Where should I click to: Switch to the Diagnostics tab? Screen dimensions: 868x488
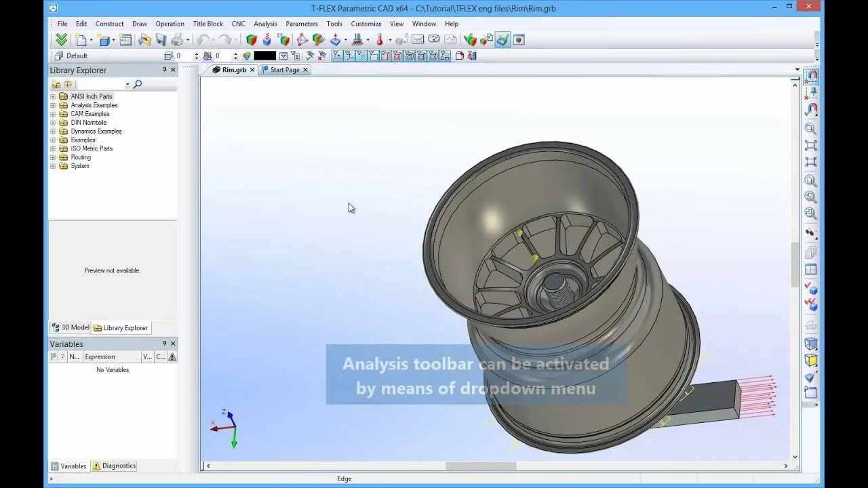pos(114,466)
